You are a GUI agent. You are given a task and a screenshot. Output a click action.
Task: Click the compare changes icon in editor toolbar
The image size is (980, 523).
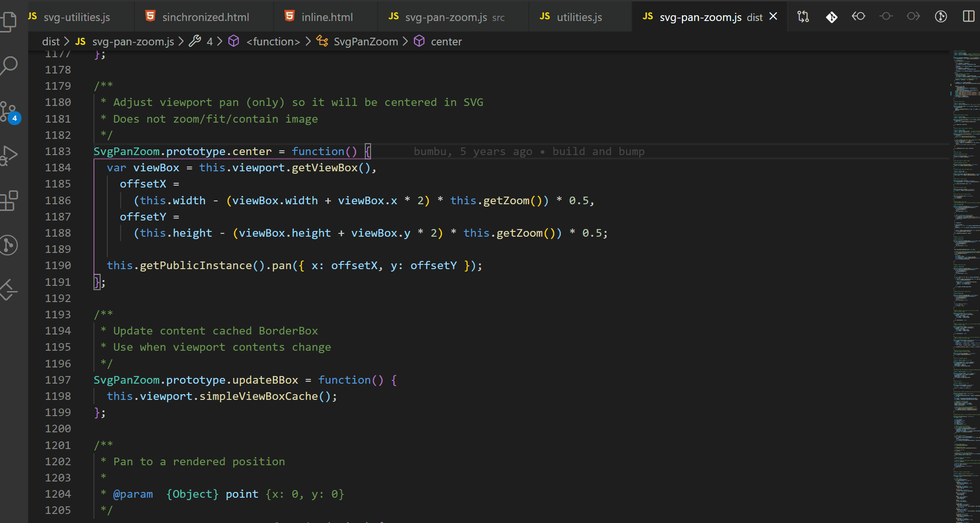click(803, 17)
